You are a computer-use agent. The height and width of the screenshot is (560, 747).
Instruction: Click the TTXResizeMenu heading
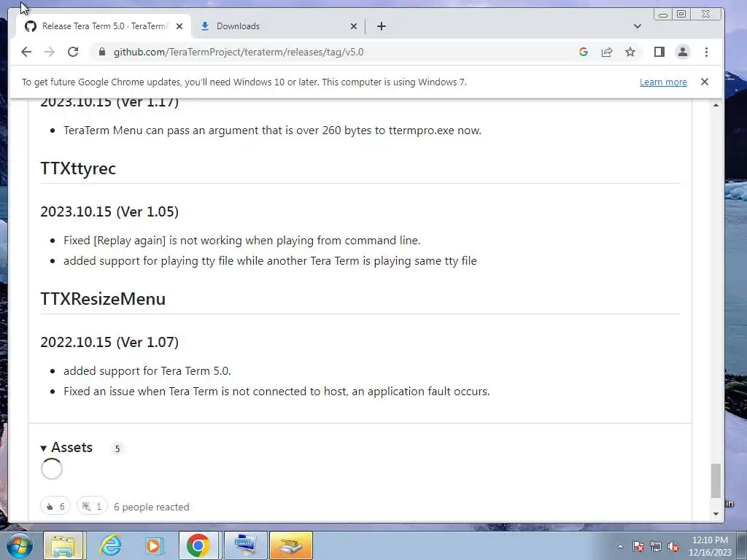(x=103, y=298)
